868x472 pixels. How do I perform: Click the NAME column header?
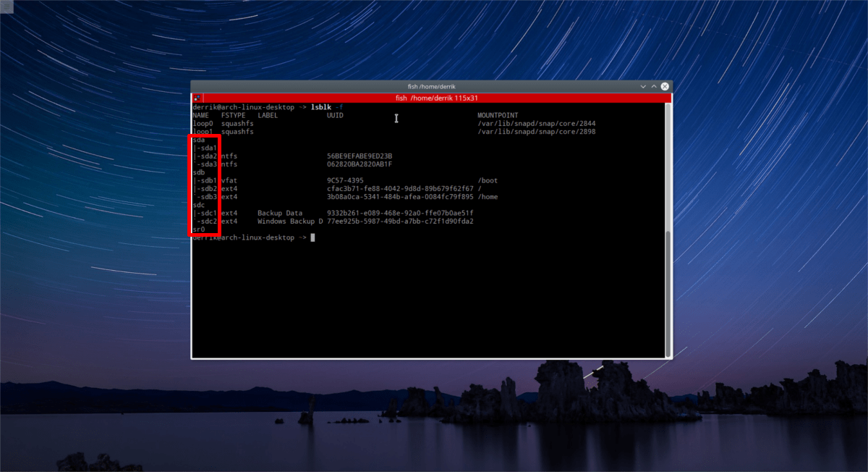200,115
